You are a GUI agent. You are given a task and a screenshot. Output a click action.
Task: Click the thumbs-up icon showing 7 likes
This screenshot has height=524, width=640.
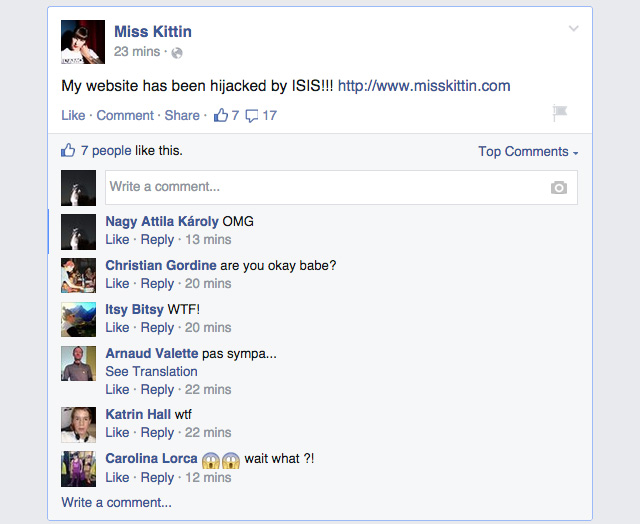[x=221, y=115]
